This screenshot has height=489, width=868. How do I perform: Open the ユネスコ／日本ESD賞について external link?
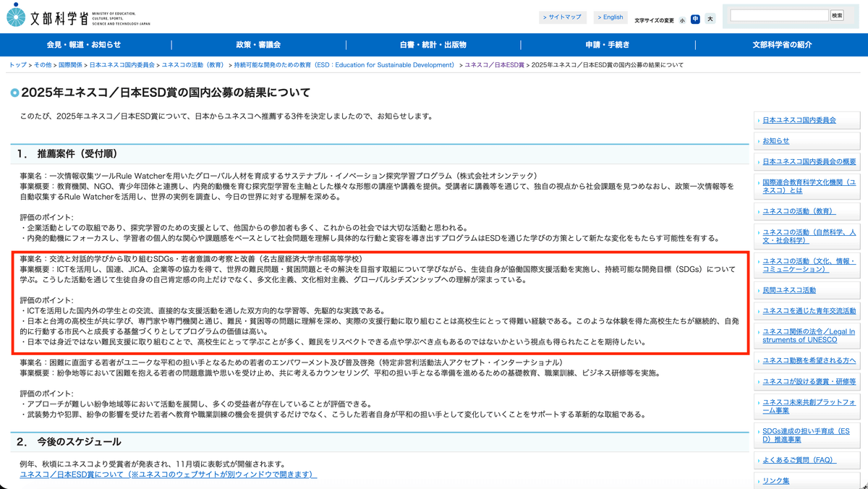169,475
